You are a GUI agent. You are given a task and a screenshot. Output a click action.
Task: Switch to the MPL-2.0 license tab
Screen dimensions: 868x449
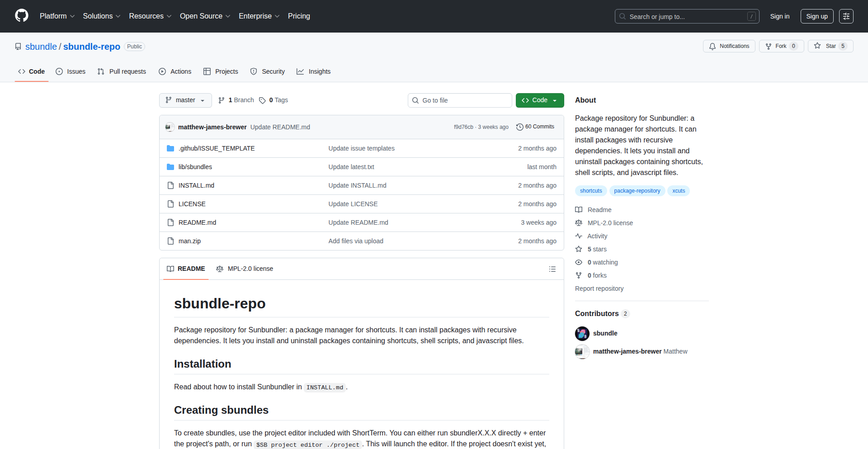coord(245,269)
